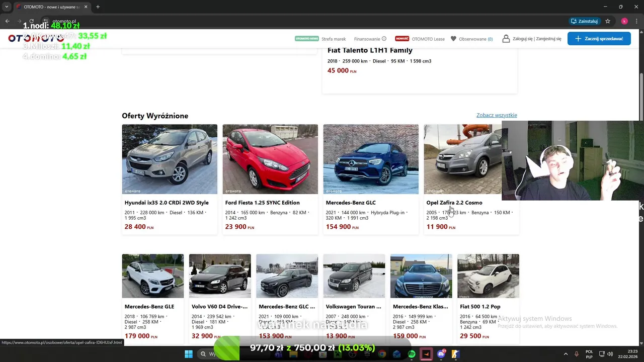This screenshot has width=644, height=362.
Task: Click Fiat 500 1.2 Pop title
Action: pyautogui.click(x=480, y=307)
